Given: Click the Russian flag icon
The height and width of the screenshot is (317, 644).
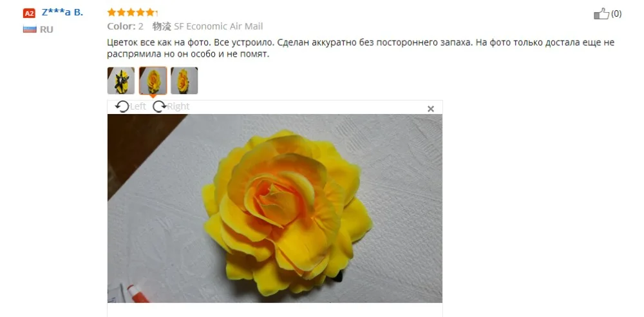Looking at the screenshot, I should point(30,29).
